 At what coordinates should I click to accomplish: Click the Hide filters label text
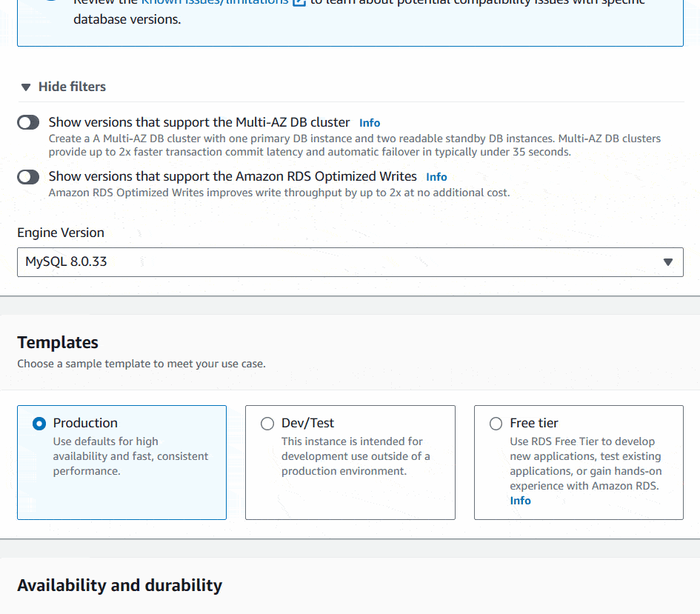tap(72, 87)
